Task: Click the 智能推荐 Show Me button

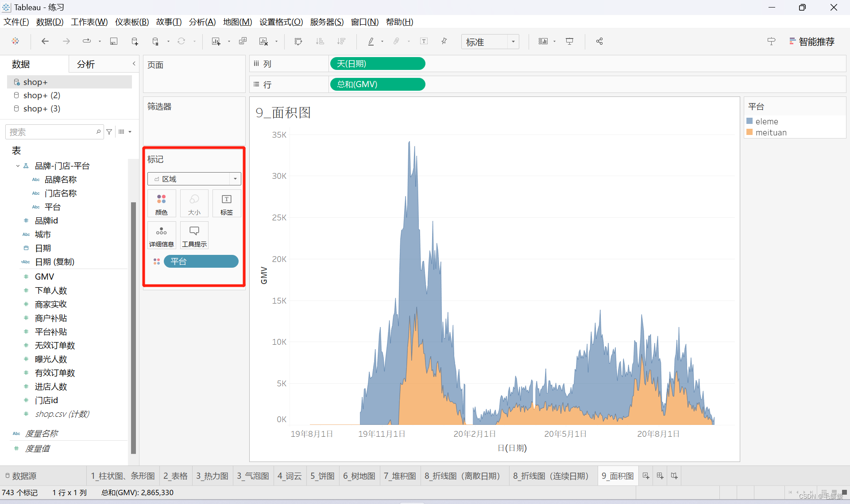Action: tap(812, 42)
